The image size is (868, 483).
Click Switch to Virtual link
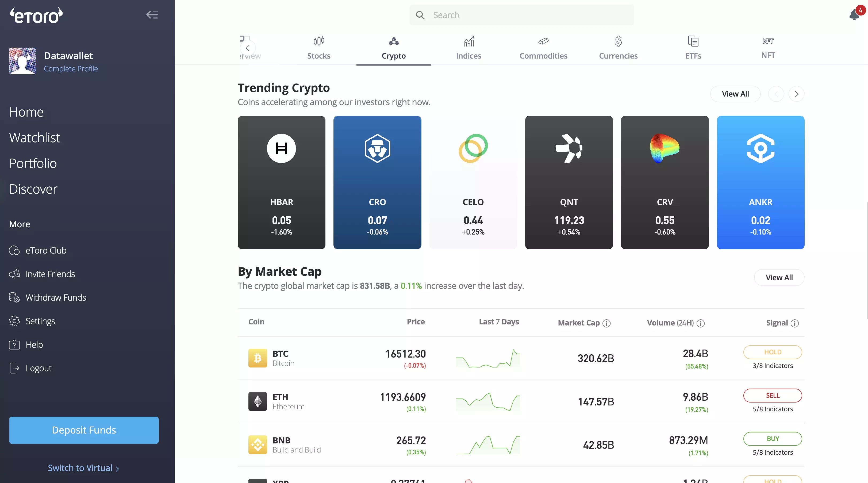tap(83, 468)
